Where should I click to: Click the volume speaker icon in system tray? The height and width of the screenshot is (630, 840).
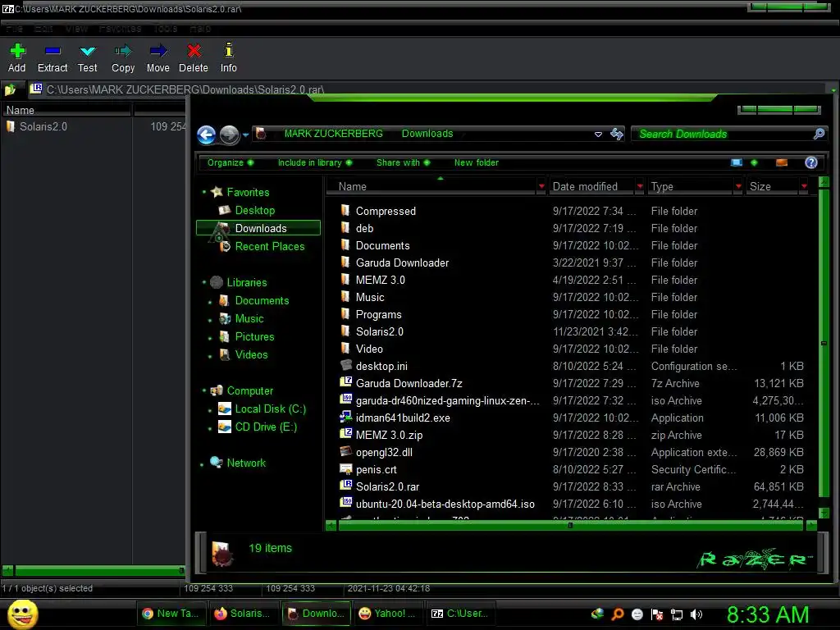point(696,614)
